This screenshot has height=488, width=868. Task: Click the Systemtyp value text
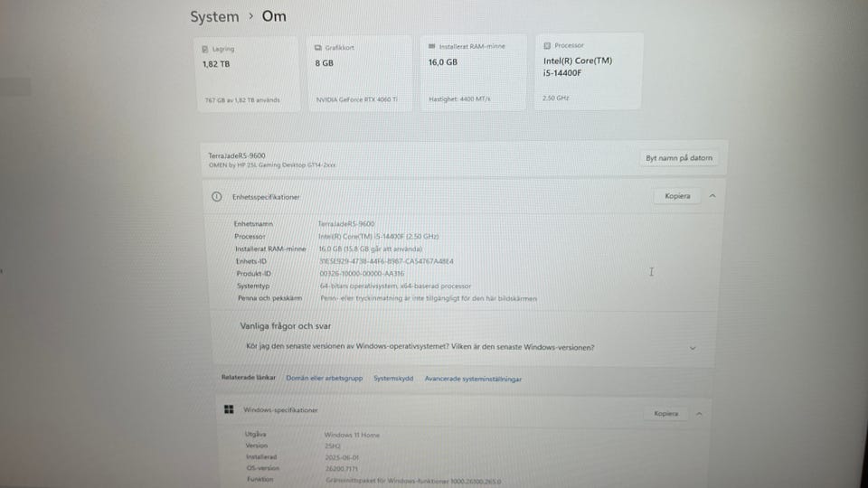click(395, 286)
